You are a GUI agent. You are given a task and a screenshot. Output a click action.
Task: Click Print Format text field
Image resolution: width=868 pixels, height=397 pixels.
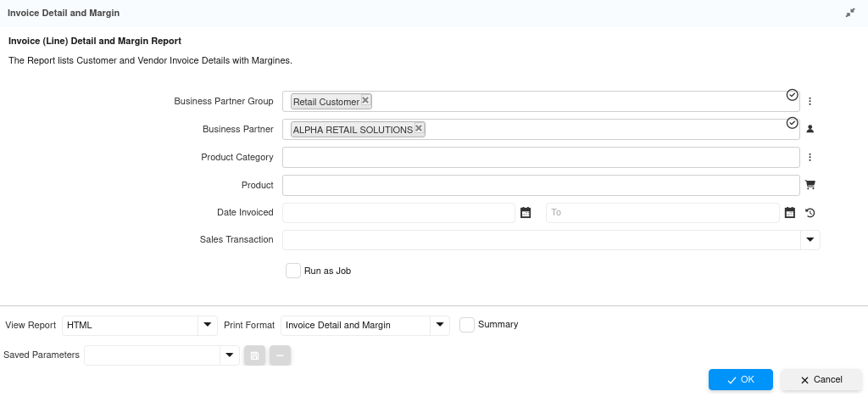355,325
